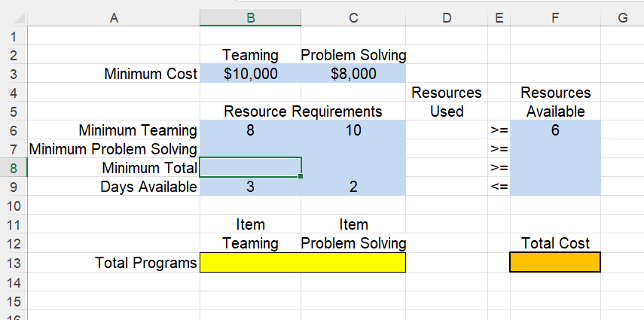Viewport: 644px width, 320px height.
Task: Select empty cell B7 for Minimum Problem Solving
Action: click(251, 149)
